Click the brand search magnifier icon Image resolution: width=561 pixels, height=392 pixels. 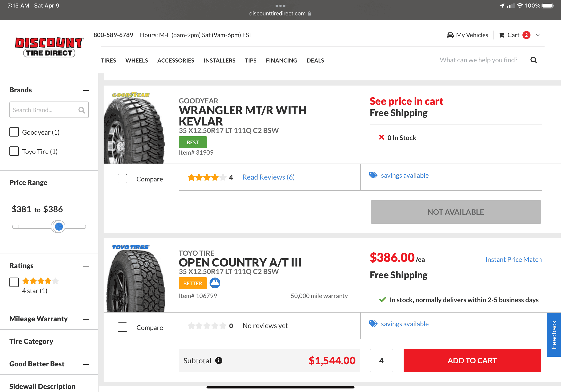tap(82, 110)
